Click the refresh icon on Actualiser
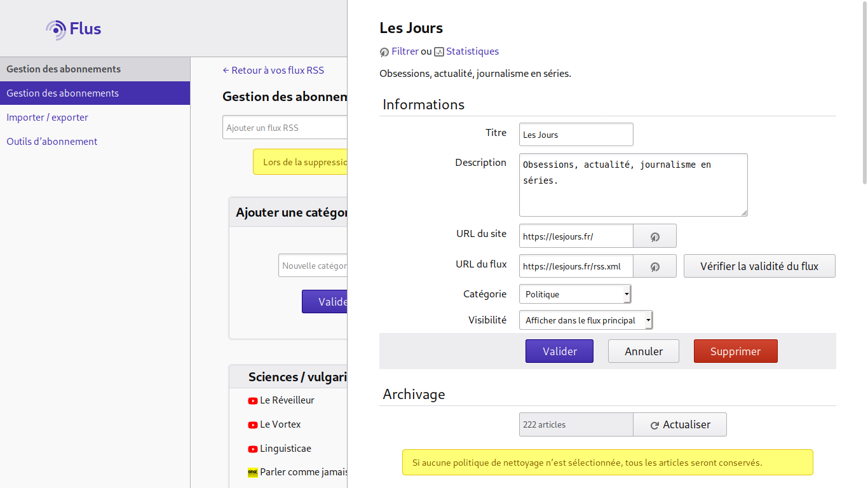Image resolution: width=868 pixels, height=488 pixels. point(654,424)
